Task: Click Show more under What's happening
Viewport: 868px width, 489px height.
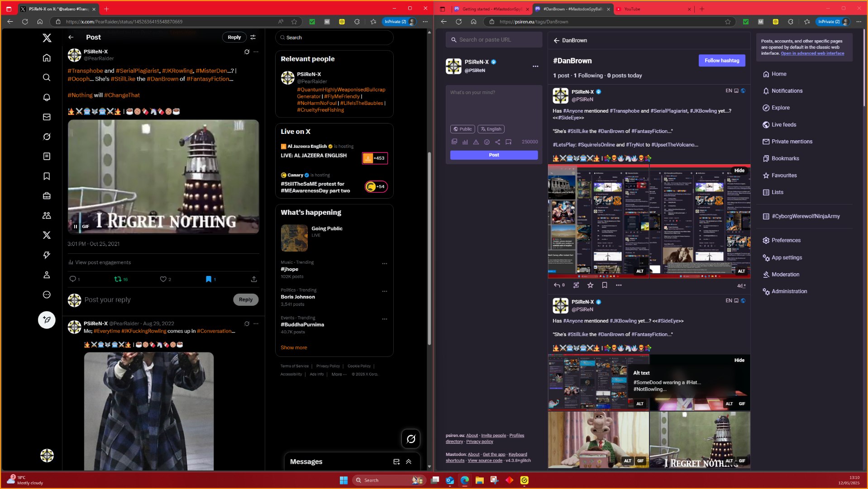Action: point(294,347)
